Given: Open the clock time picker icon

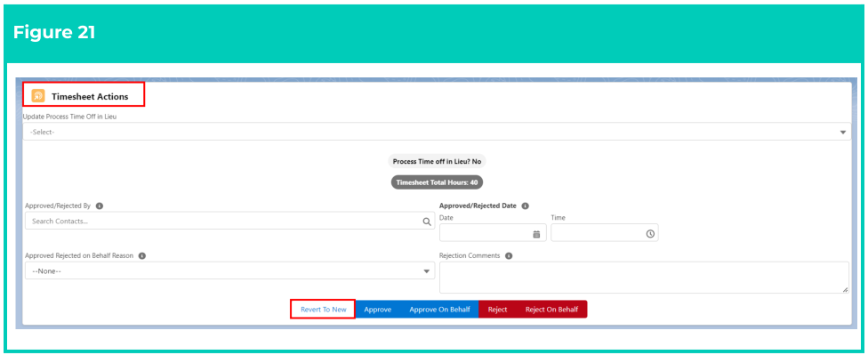Looking at the screenshot, I should 650,234.
